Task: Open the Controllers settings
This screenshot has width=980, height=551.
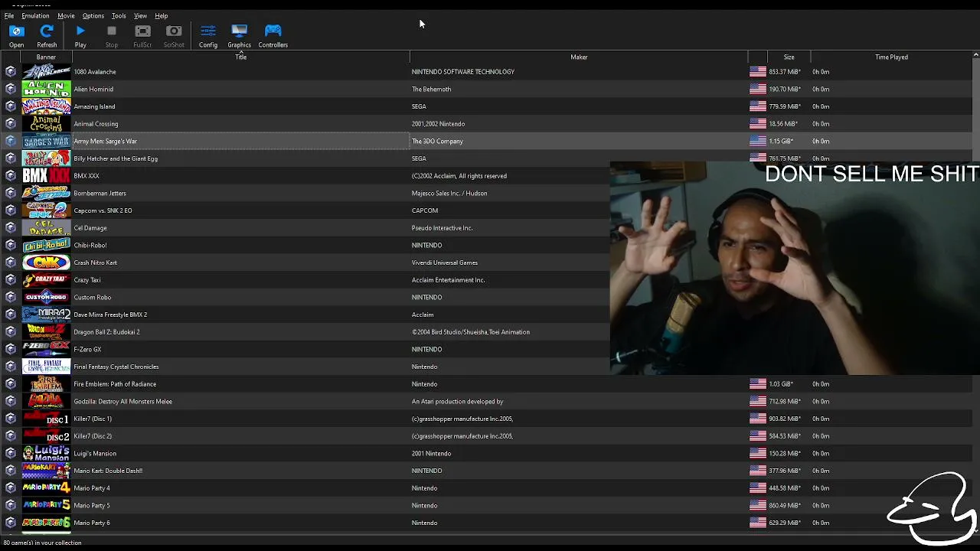Action: coord(273,35)
